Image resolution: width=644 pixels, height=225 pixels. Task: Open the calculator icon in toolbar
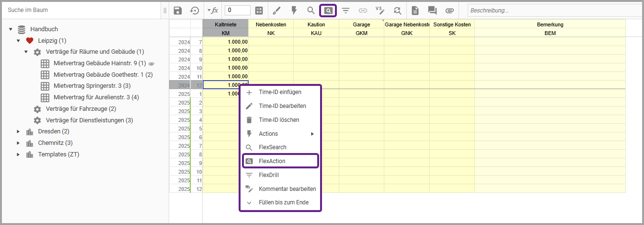coord(259,10)
